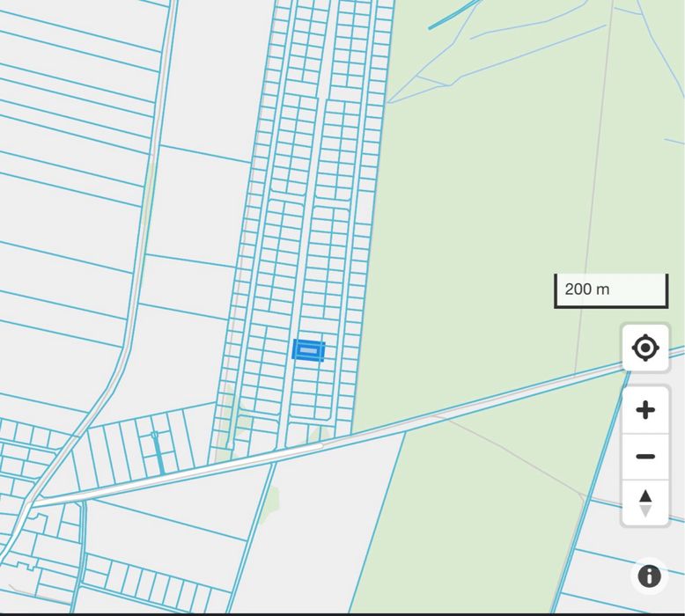Reset map bearing with the compass arrow
The height and width of the screenshot is (616, 685).
[645, 503]
